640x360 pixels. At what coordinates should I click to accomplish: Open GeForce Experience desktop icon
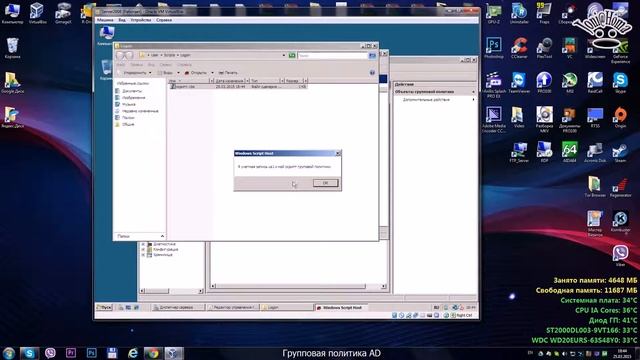620,51
